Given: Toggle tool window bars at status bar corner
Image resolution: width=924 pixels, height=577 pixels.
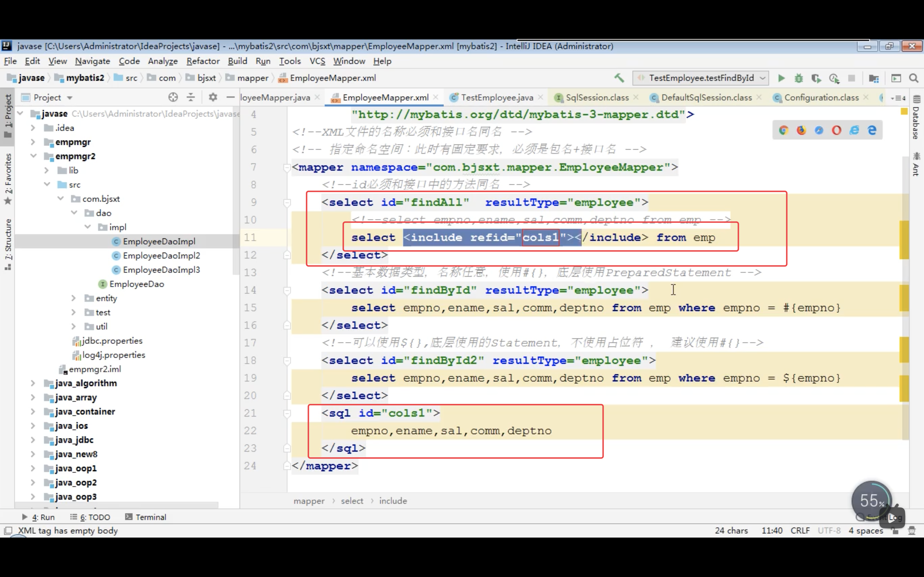Looking at the screenshot, I should click(x=8, y=530).
